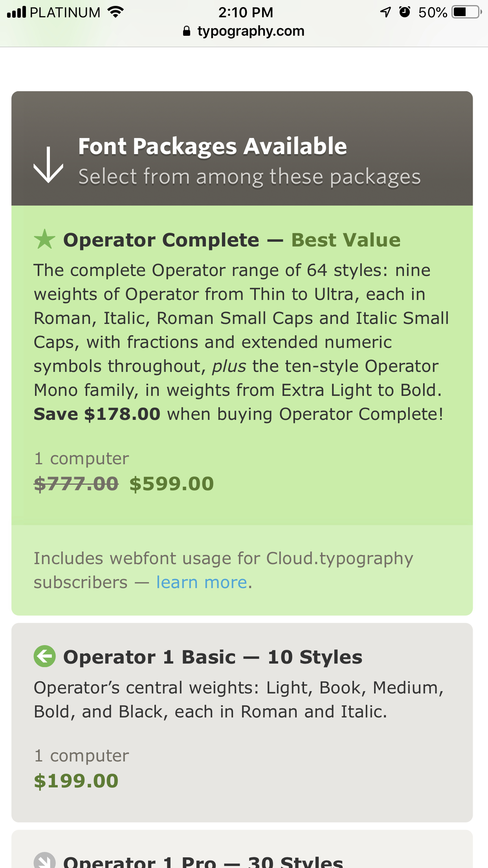Click the $199.00 price for Operator 1 Basic
This screenshot has width=488, height=868.
(x=76, y=781)
